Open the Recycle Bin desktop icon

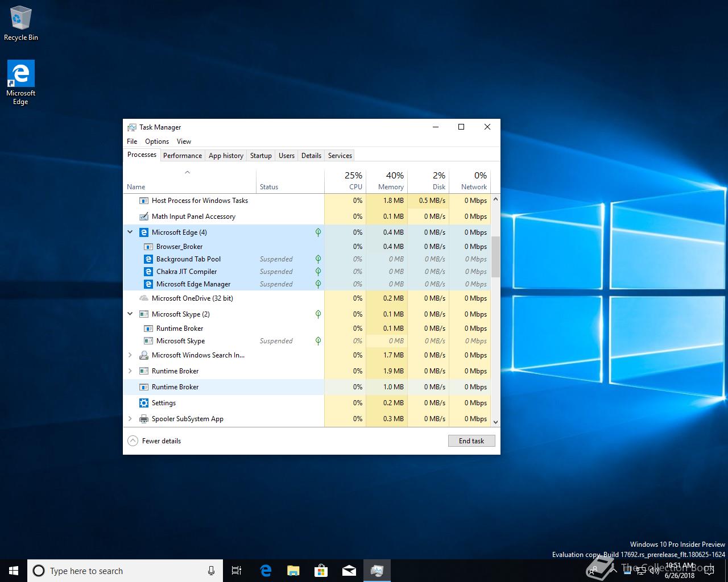pos(21,24)
